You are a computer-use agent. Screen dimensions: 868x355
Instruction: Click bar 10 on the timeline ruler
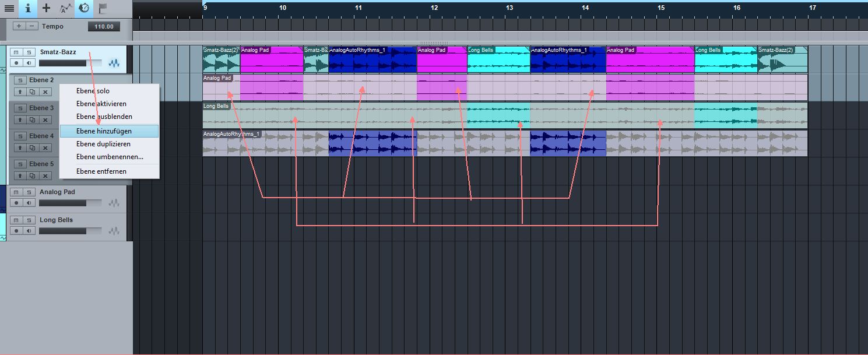coord(283,8)
